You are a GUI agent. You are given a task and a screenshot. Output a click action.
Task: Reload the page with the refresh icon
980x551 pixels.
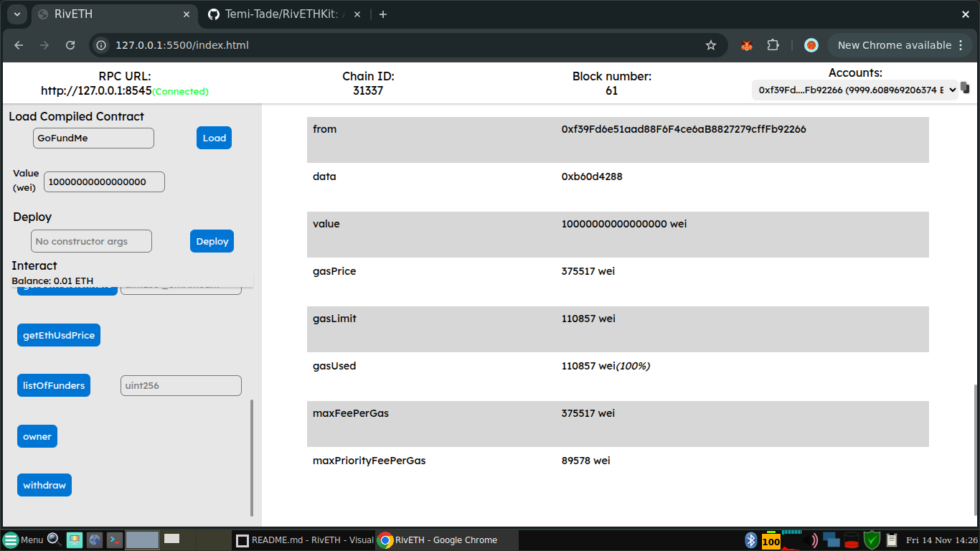70,44
